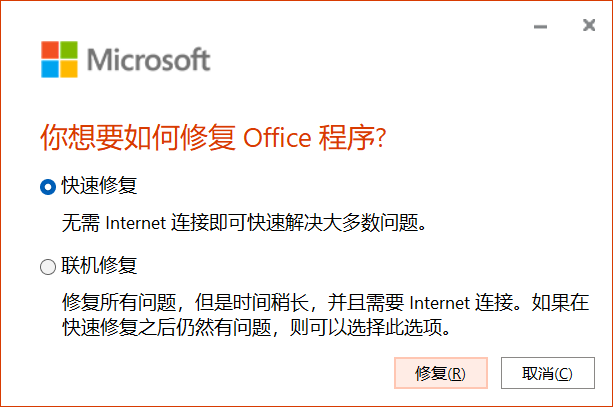Click the Microsoft wordmark text

pos(148,60)
